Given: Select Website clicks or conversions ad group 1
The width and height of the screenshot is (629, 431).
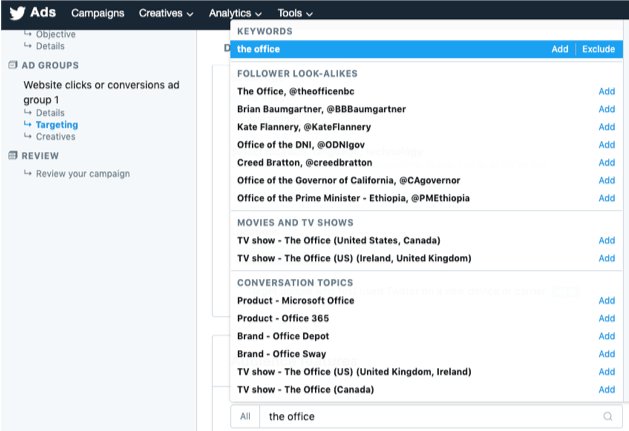Looking at the screenshot, I should pos(101,92).
